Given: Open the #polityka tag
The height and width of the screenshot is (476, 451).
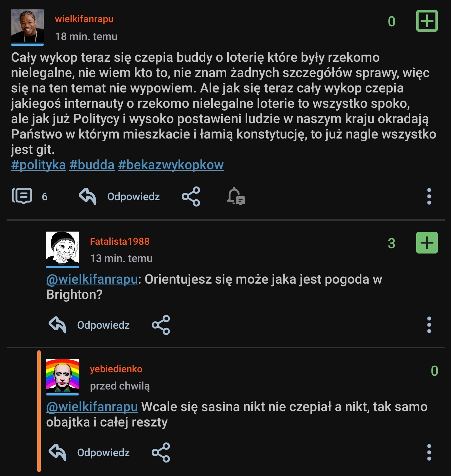Looking at the screenshot, I should pyautogui.click(x=38, y=165).
